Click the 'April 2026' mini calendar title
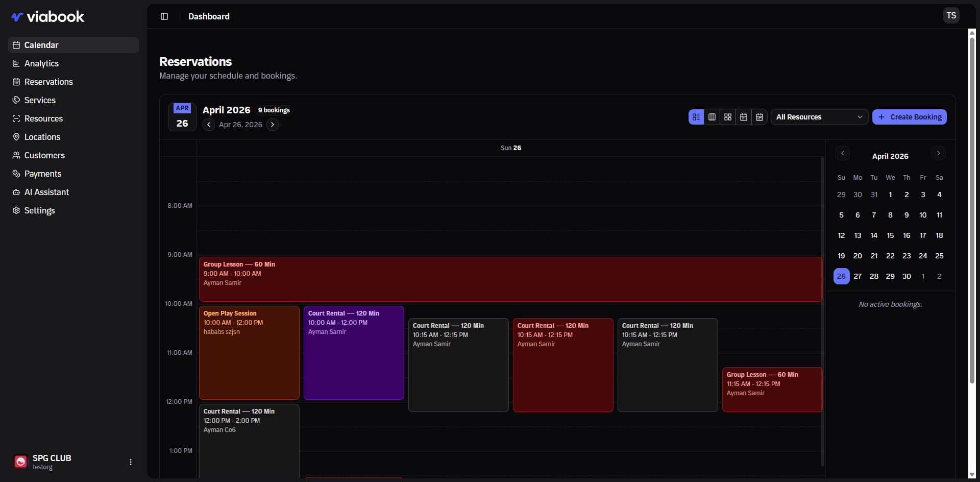The image size is (980, 482). tap(890, 156)
